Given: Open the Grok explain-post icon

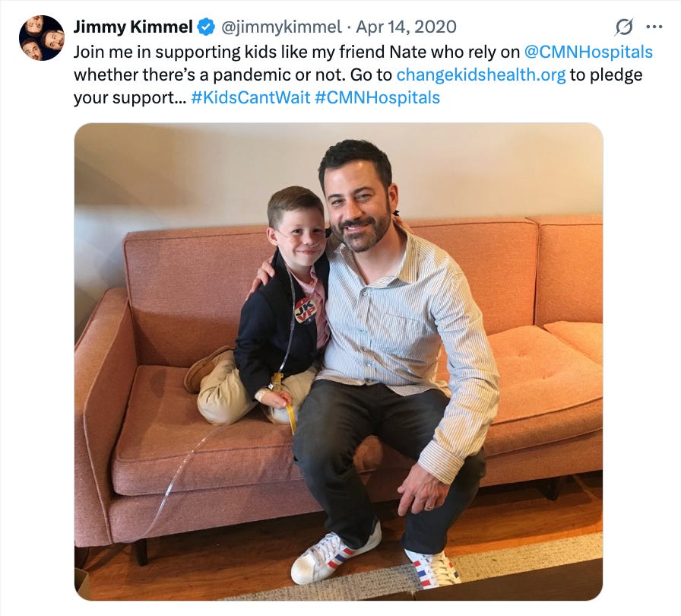Looking at the screenshot, I should tap(624, 27).
